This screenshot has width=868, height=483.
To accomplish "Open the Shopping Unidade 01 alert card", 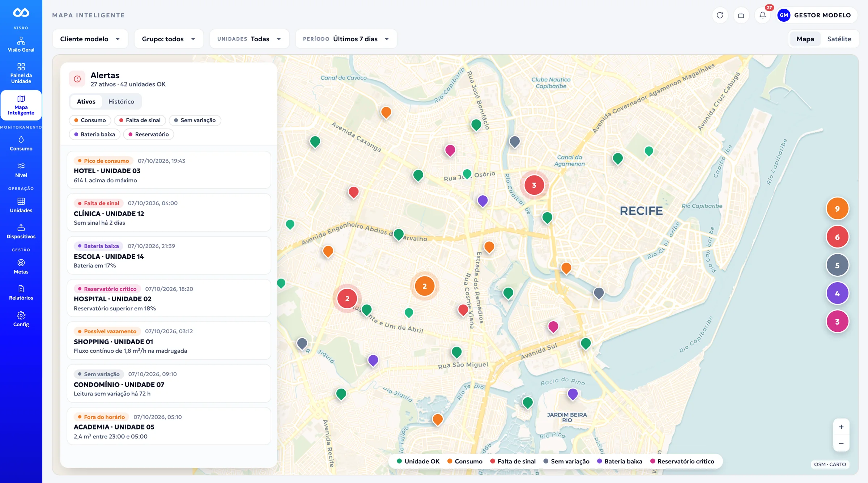I will pyautogui.click(x=169, y=340).
